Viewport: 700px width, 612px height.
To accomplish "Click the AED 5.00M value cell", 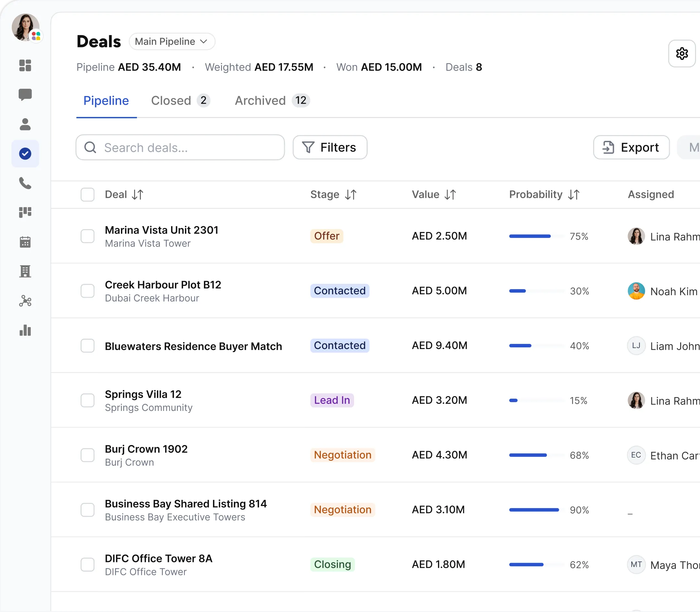I will 439,291.
